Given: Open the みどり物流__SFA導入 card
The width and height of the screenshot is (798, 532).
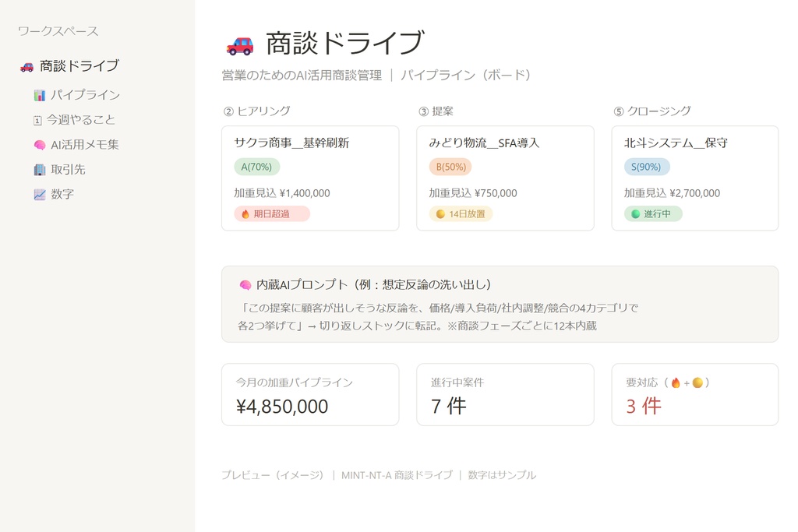Looking at the screenshot, I should (x=505, y=178).
